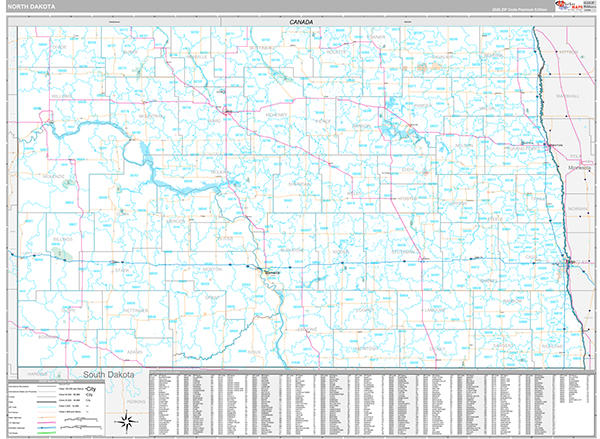
Task: Click the ZIP Code Premium Edition subtitle
Action: click(519, 9)
